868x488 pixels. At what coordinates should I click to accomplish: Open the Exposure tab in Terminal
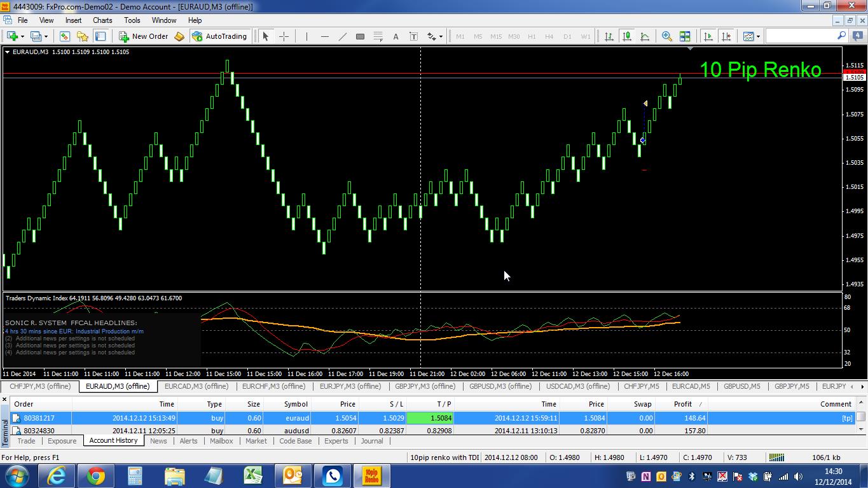(62, 441)
